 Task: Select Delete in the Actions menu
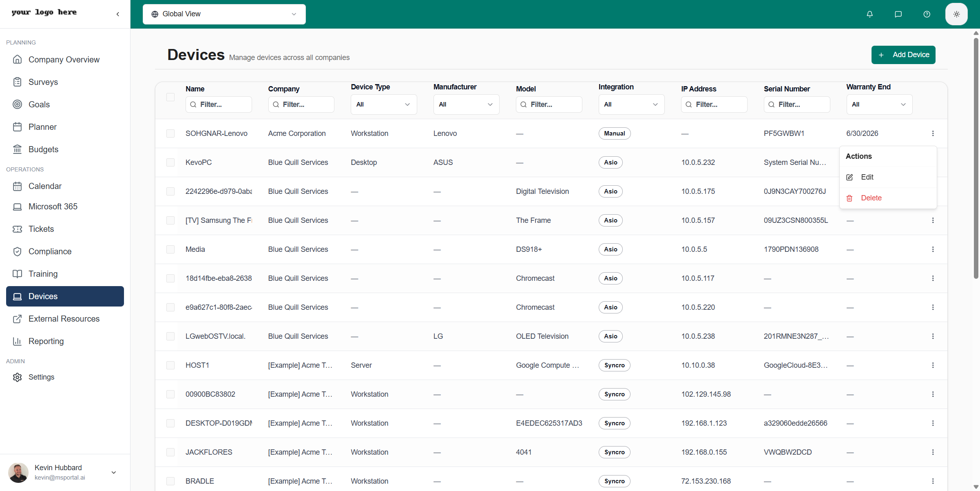click(871, 198)
